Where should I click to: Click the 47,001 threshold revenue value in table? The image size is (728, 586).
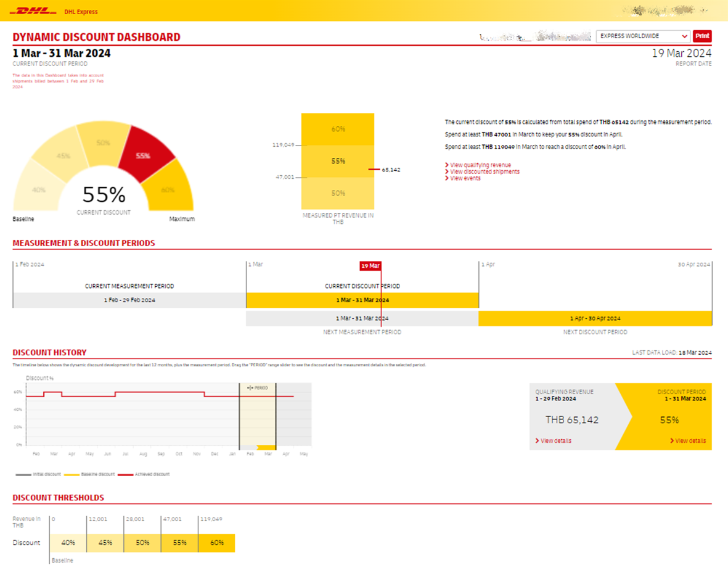(x=172, y=519)
